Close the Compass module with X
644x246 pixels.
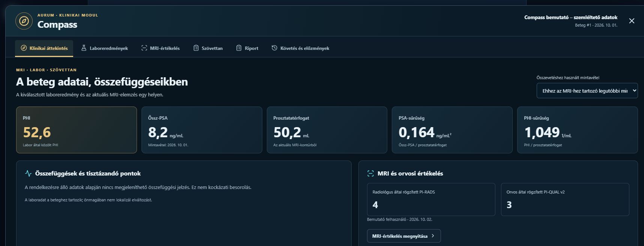[x=632, y=21]
